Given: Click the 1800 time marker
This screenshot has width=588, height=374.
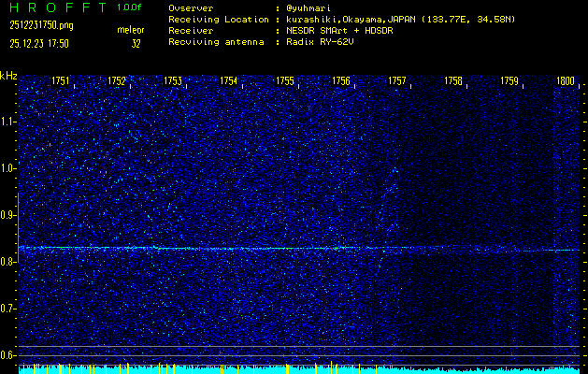Looking at the screenshot, I should tap(565, 81).
